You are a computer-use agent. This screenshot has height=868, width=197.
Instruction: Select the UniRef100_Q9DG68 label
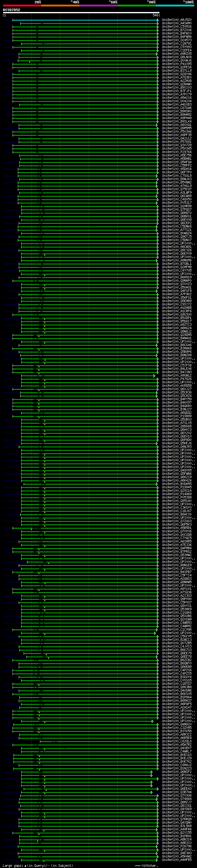point(177,426)
